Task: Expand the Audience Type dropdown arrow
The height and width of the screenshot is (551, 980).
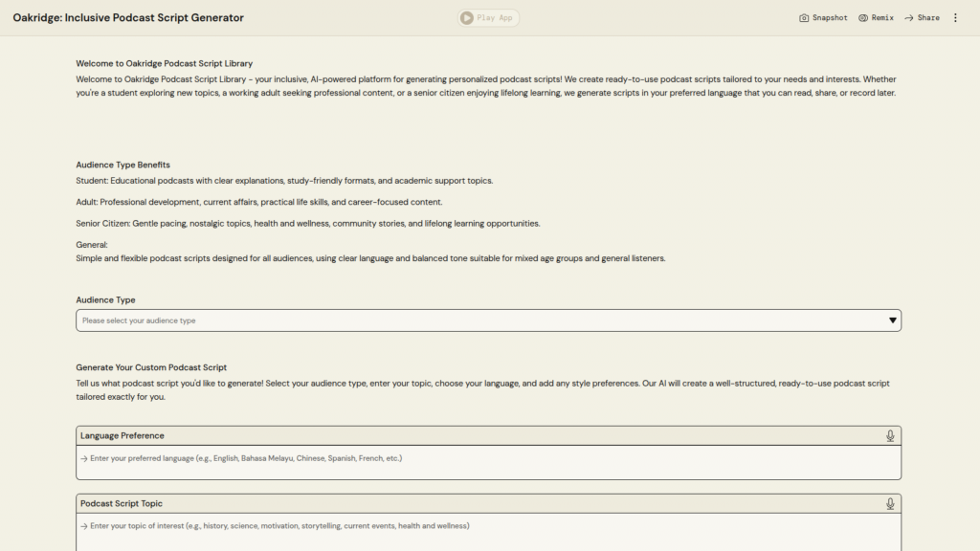Action: point(892,320)
